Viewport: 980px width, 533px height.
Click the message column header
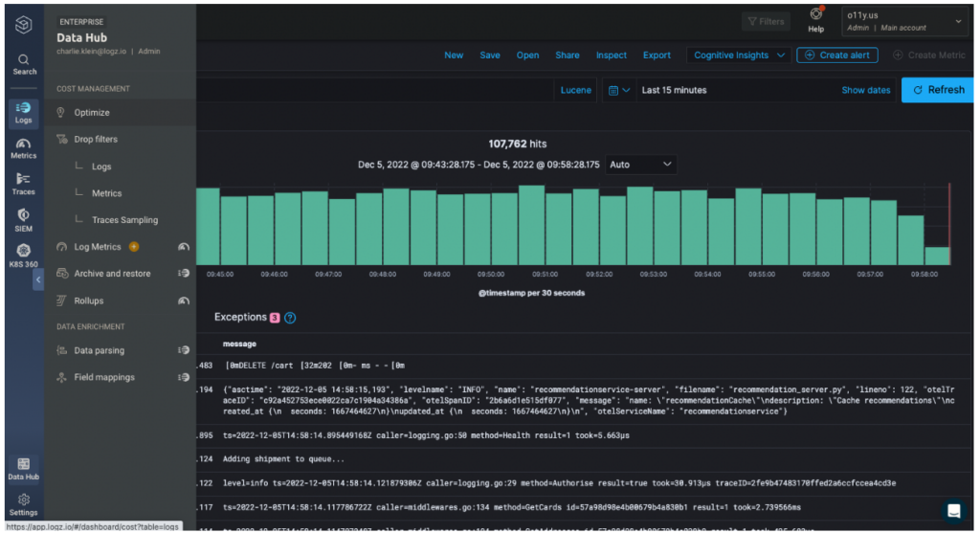[x=239, y=344]
